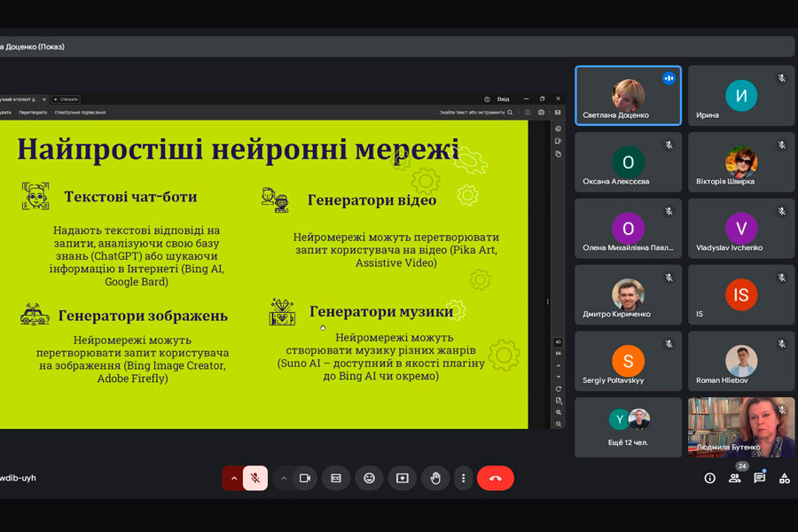This screenshot has width=798, height=532.
Task: Click the rotate page icon
Action: point(559,389)
